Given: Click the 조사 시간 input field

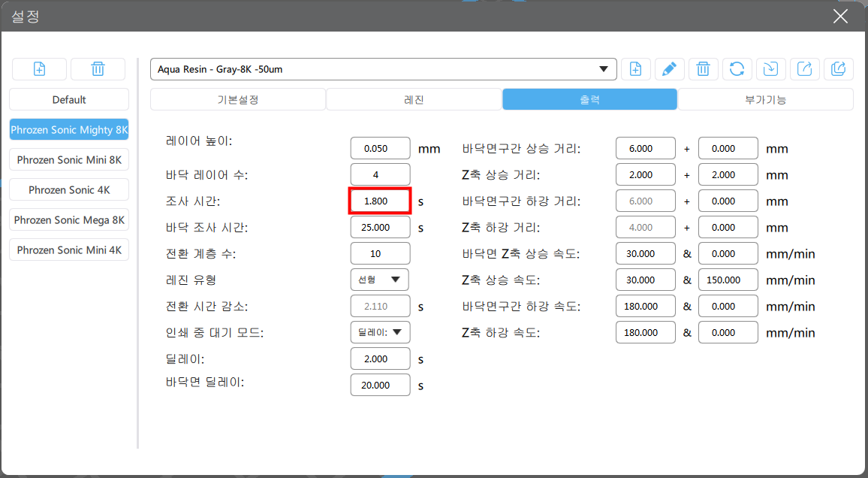Looking at the screenshot, I should 380,201.
